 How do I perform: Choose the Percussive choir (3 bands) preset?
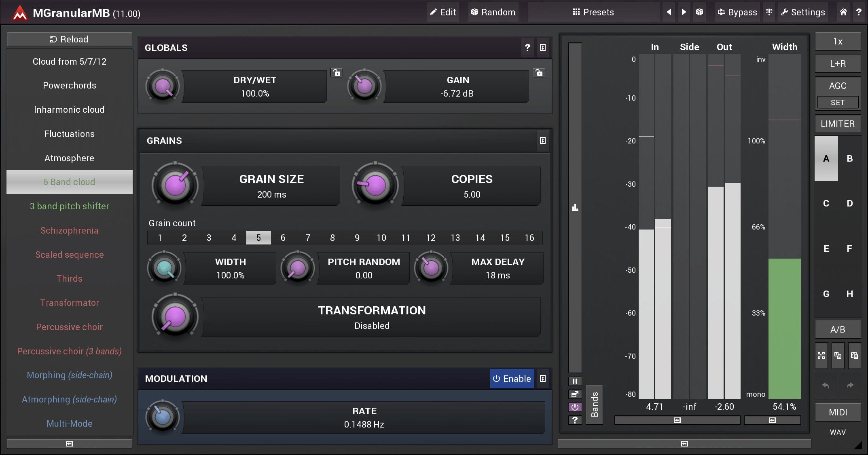tap(69, 351)
